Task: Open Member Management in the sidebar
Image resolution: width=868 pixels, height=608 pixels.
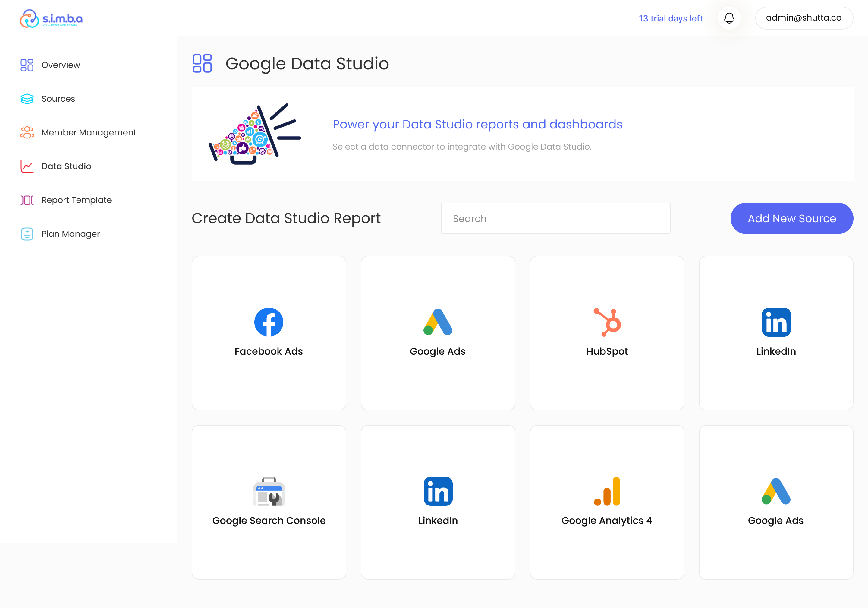Action: [x=89, y=132]
